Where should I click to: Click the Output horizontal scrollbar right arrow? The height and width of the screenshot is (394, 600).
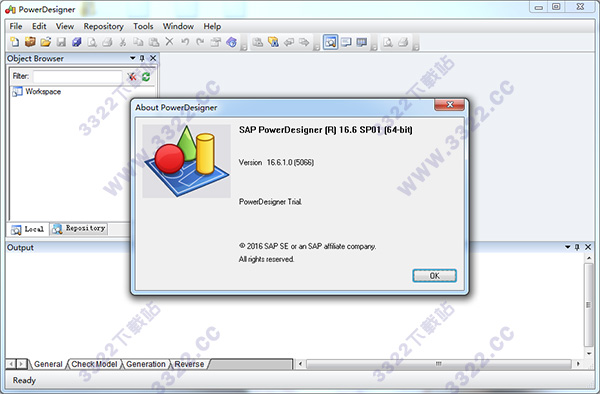point(577,364)
